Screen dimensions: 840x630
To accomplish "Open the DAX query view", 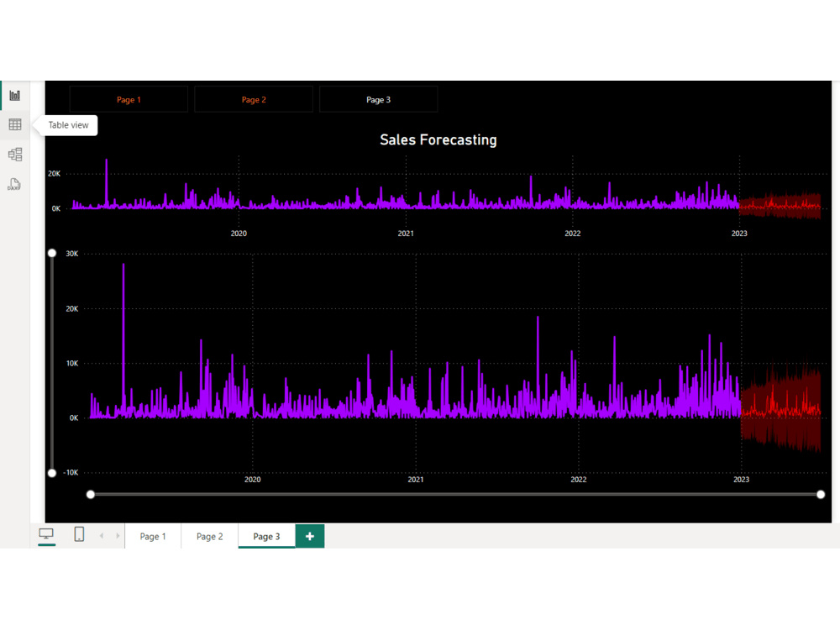I will [x=14, y=183].
